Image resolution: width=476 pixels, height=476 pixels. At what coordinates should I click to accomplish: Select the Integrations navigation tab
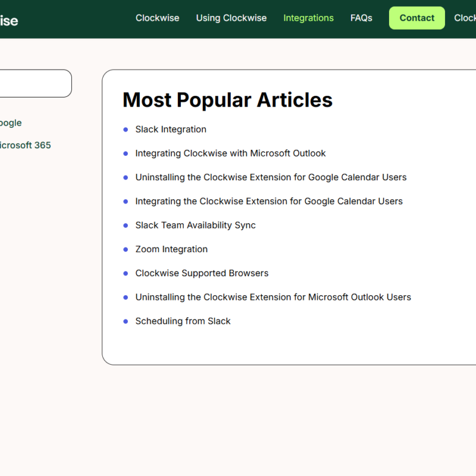(x=308, y=18)
